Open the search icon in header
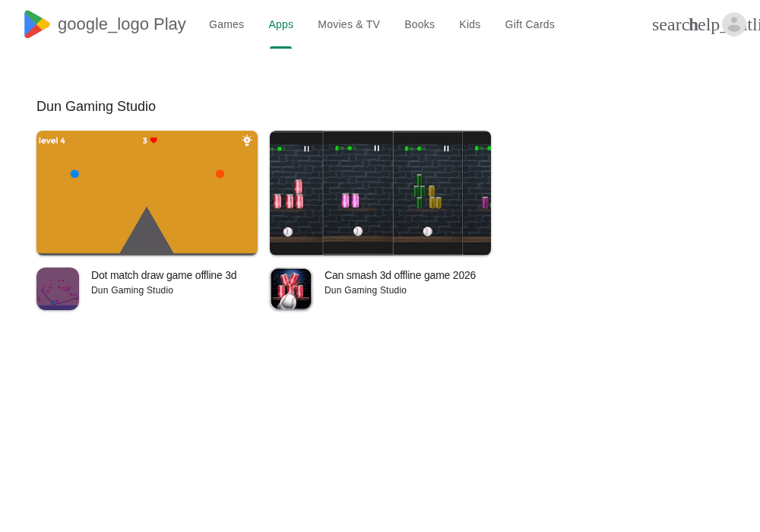The width and height of the screenshot is (760, 532). tap(670, 25)
